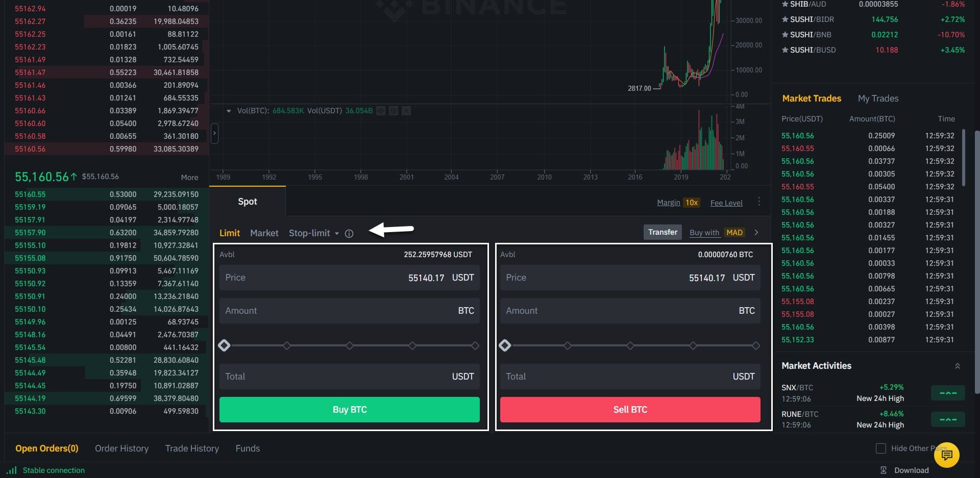Click the Download link in the footer

click(912, 470)
